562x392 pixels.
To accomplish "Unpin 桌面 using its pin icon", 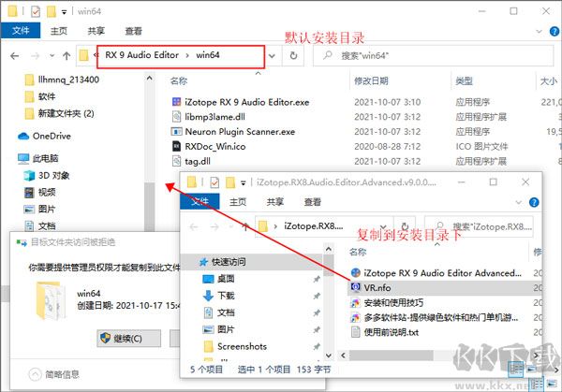I will click(317, 279).
